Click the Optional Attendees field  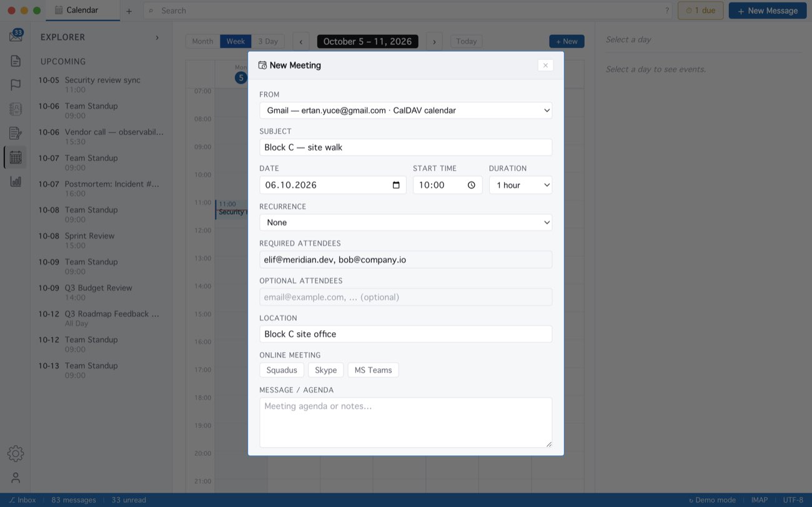tap(406, 297)
